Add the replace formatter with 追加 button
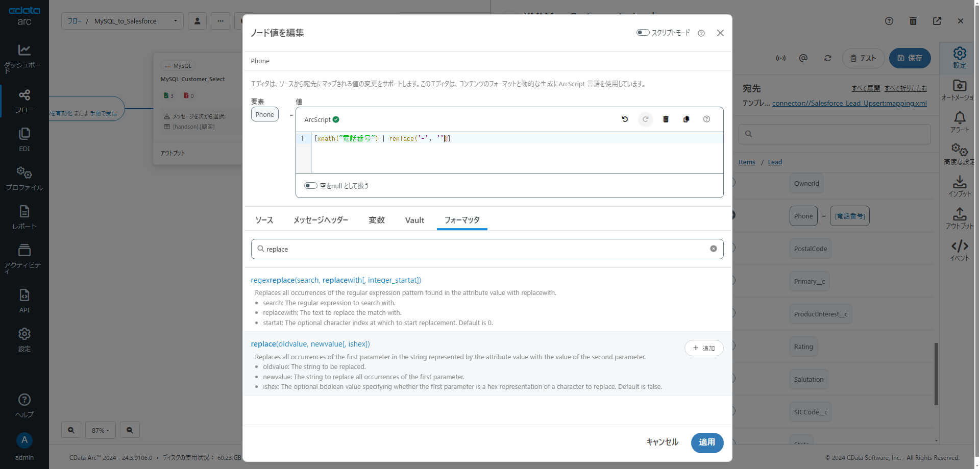 704,348
